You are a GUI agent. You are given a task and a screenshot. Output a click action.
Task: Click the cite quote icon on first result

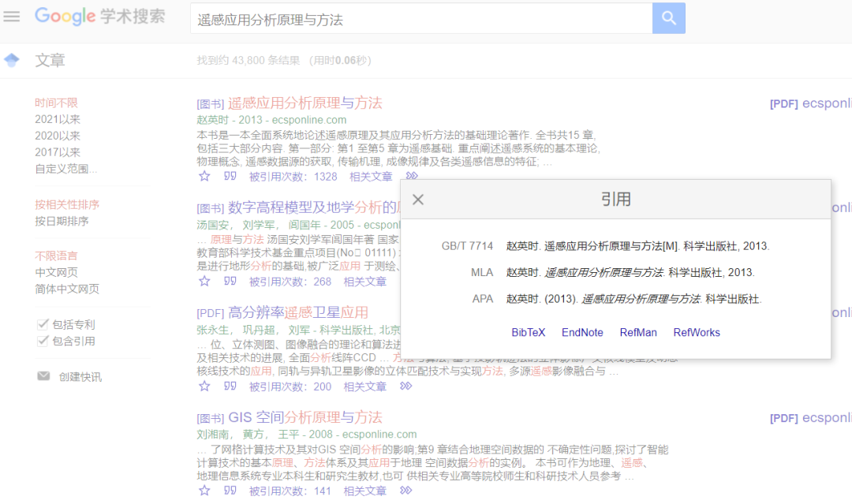[230, 176]
